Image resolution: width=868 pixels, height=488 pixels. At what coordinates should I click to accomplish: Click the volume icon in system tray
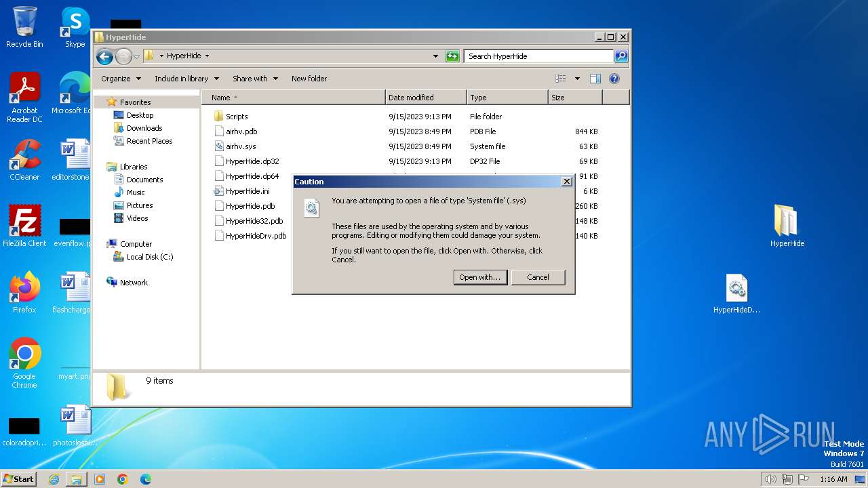click(770, 479)
